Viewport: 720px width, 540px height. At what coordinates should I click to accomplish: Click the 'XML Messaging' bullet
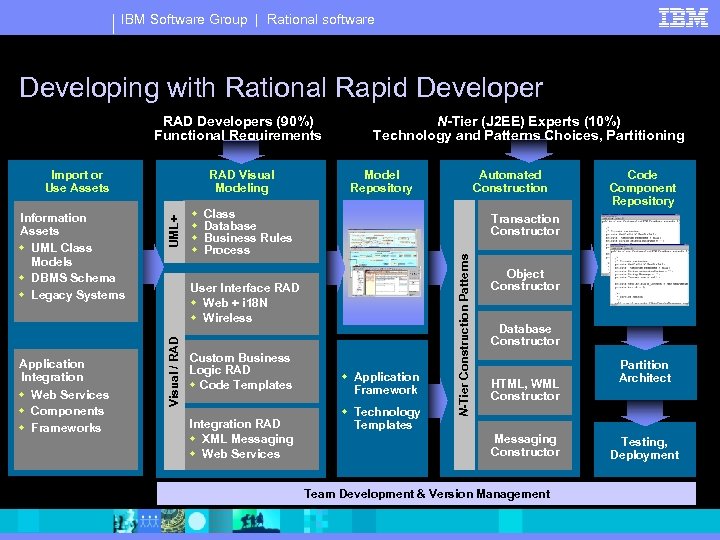click(x=248, y=439)
